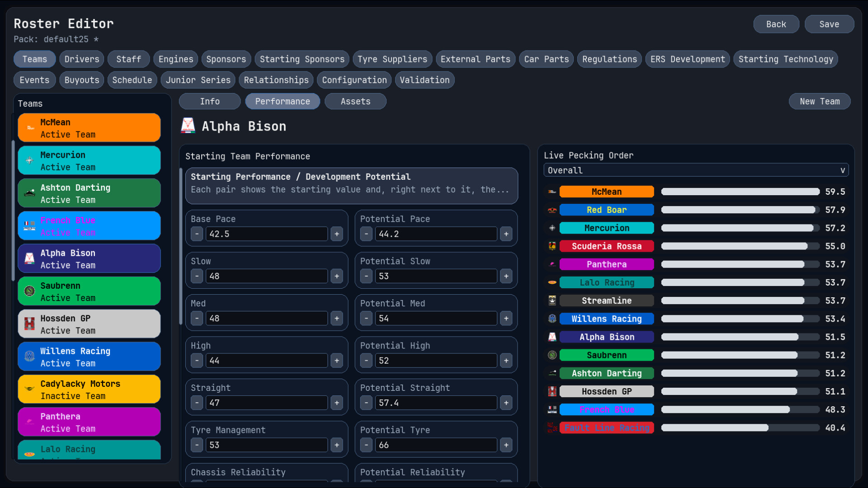Click the Fault Line Racing icon in pecking order
Image resolution: width=868 pixels, height=488 pixels.
click(x=552, y=427)
